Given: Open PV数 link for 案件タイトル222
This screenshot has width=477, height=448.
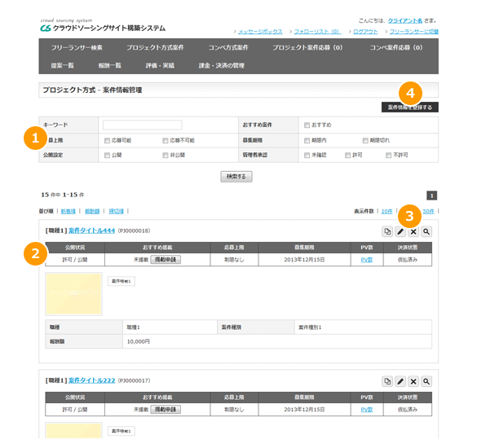Looking at the screenshot, I should [x=367, y=410].
